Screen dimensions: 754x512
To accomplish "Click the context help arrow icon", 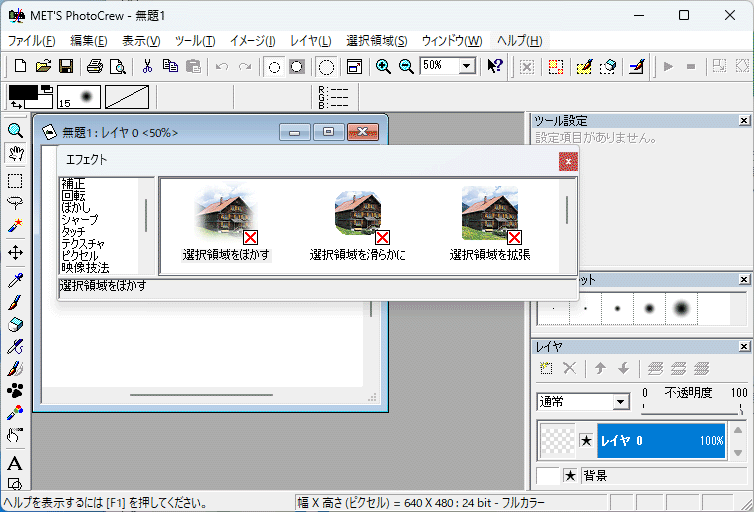I will point(494,66).
